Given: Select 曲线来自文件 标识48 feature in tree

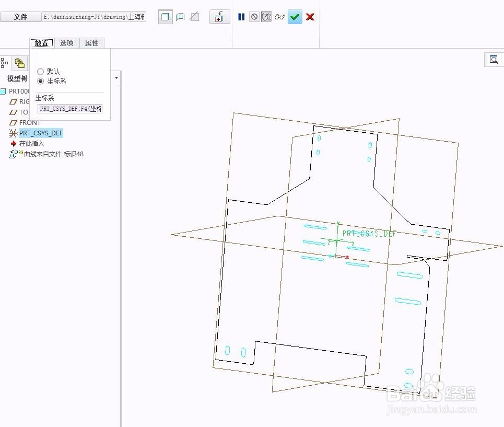Looking at the screenshot, I should [46, 154].
